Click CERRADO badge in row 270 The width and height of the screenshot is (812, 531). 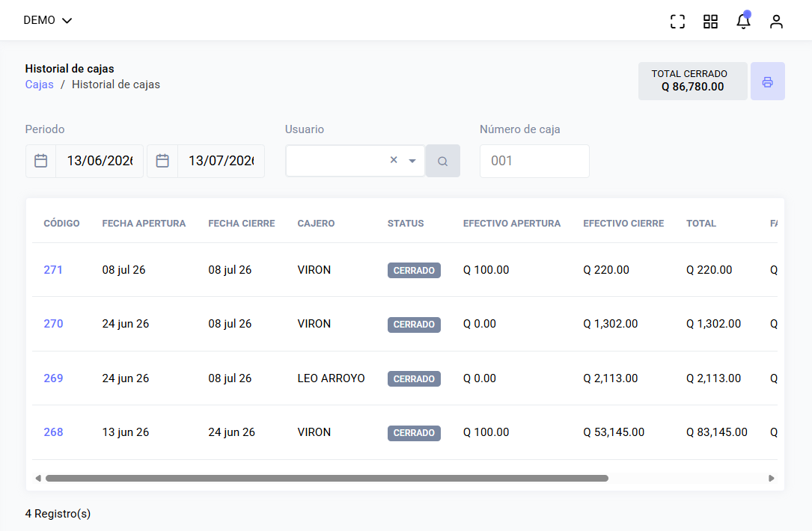pos(414,325)
